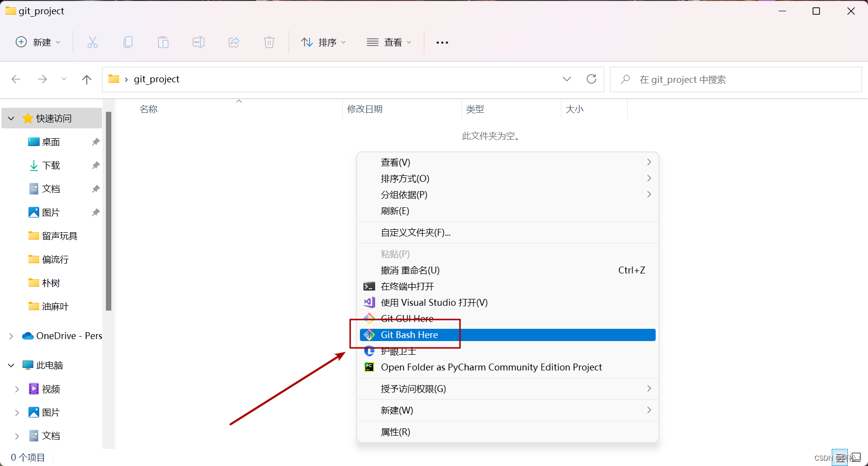Viewport: 868px width, 466px height.
Task: Click the Git Bash Here icon
Action: [x=369, y=335]
